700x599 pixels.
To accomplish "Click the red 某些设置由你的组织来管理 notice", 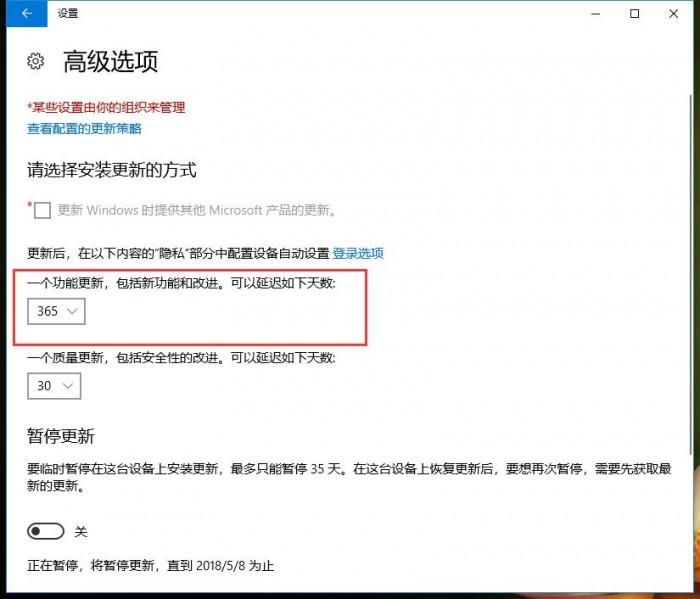I will click(106, 108).
